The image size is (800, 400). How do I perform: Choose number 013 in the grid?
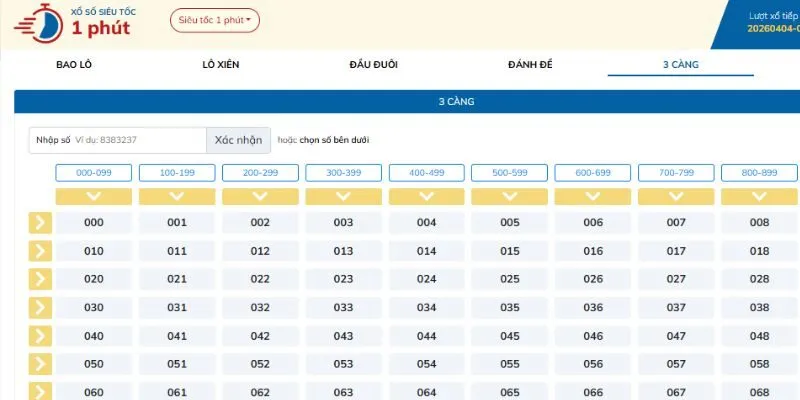click(343, 251)
